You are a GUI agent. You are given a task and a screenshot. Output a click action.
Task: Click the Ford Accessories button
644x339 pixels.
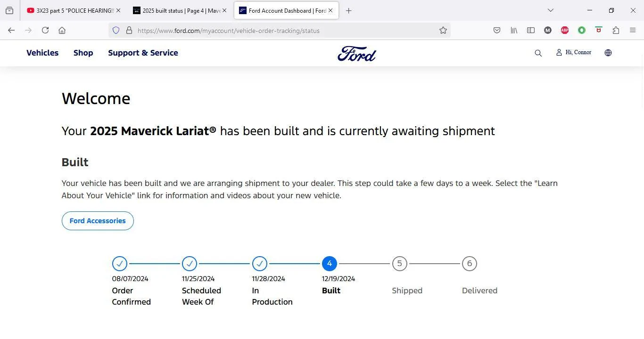pos(98,221)
